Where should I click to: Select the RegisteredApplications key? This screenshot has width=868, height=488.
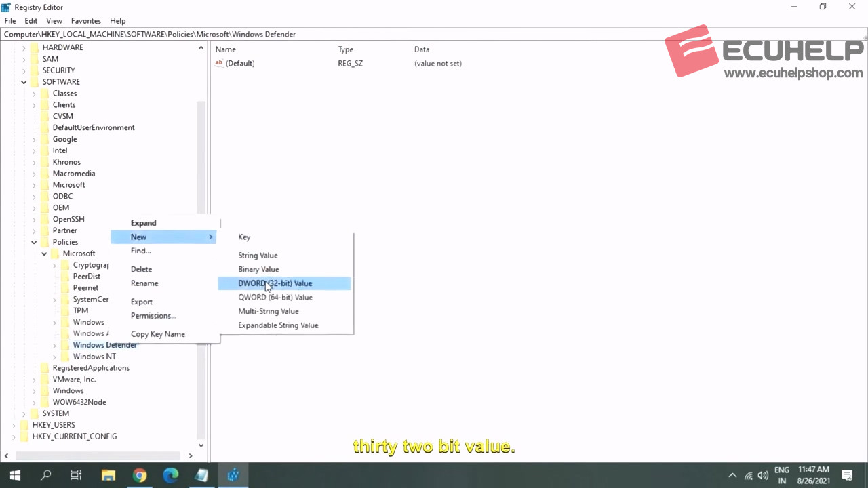91,368
